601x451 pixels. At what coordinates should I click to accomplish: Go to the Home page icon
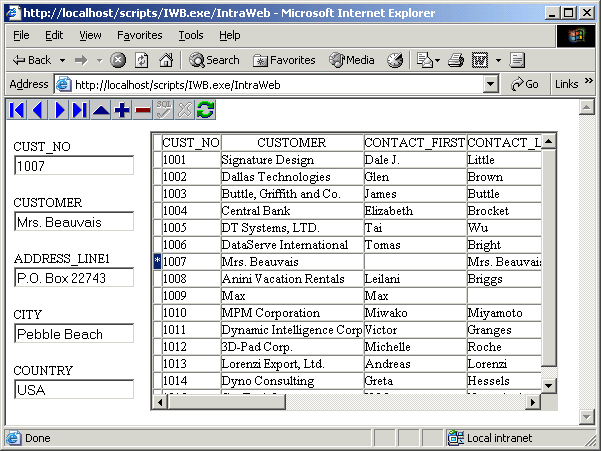[166, 60]
